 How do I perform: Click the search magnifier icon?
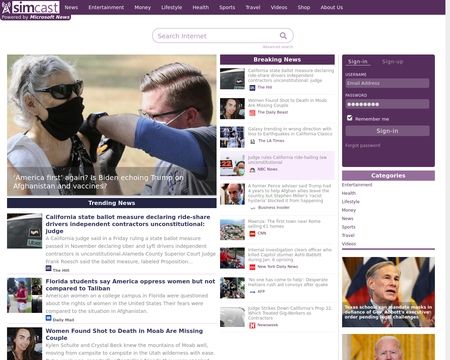pyautogui.click(x=283, y=36)
